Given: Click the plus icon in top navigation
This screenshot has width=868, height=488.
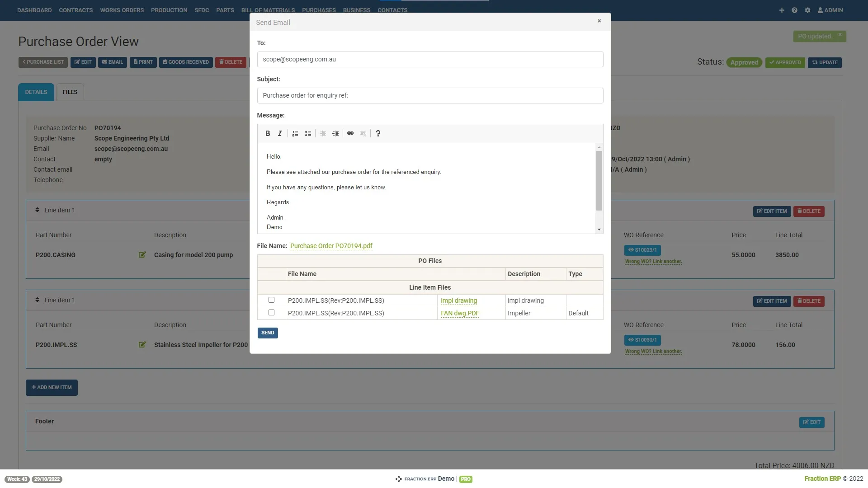Looking at the screenshot, I should pyautogui.click(x=782, y=10).
